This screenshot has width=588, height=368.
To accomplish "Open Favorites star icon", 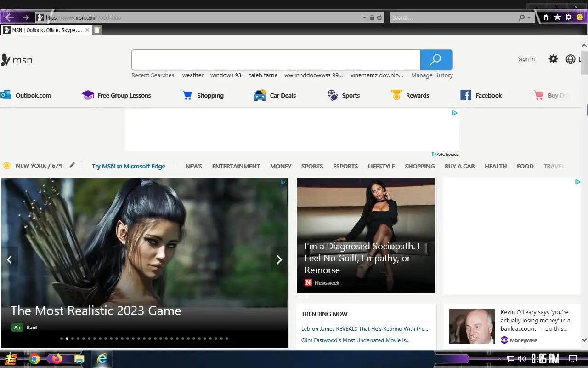I will click(557, 17).
